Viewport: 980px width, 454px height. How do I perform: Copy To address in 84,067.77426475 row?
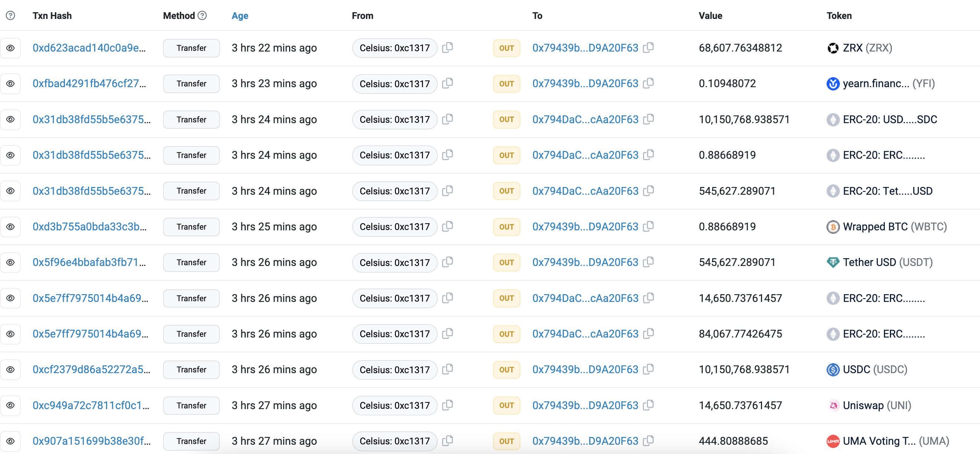648,334
